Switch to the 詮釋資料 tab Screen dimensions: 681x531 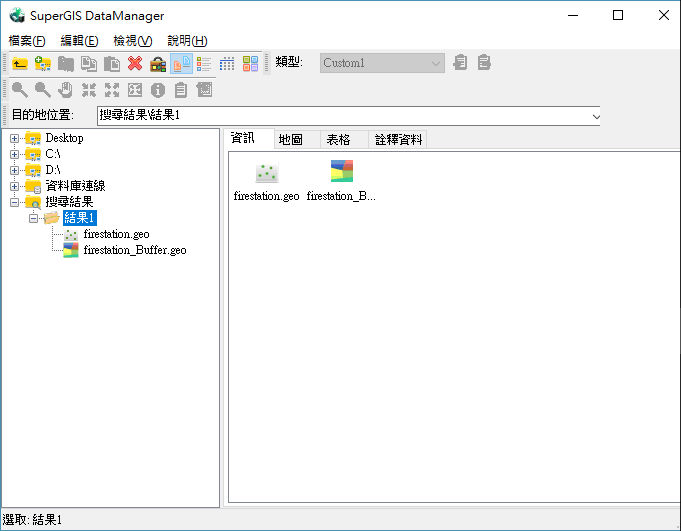pyautogui.click(x=398, y=139)
